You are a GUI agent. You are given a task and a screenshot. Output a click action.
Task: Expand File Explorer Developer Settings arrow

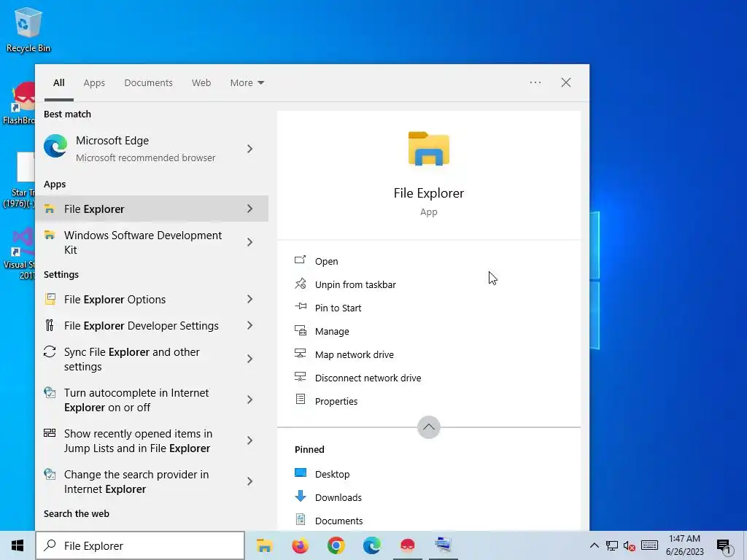(x=249, y=325)
